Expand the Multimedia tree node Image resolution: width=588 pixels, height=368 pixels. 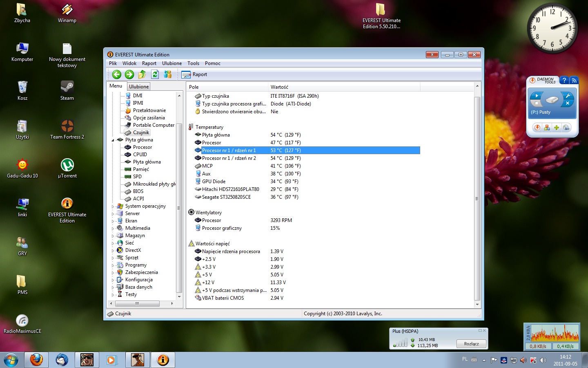pos(113,229)
